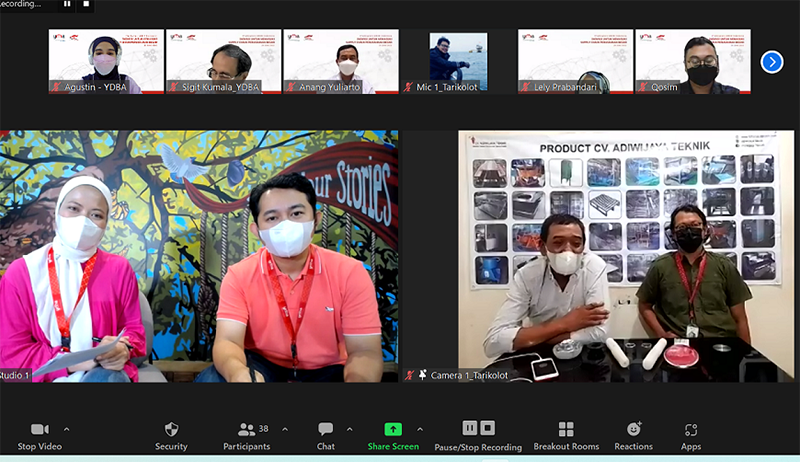Stop recording using the top-left square button
800x462 pixels.
click(86, 4)
